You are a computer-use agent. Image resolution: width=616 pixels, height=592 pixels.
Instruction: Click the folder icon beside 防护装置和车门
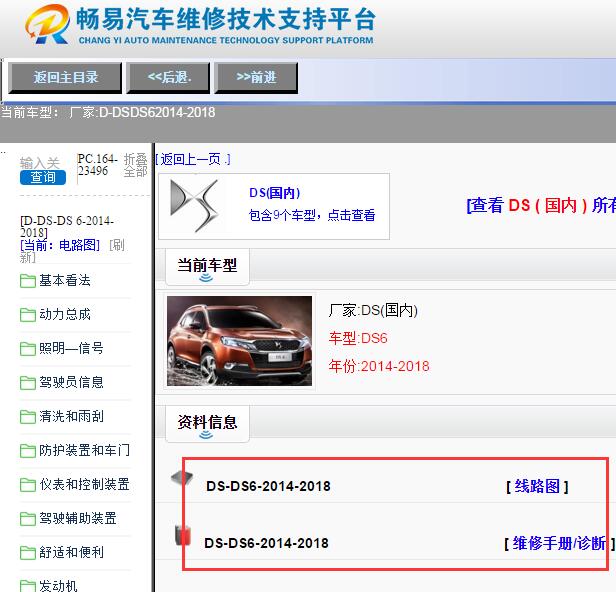point(28,451)
